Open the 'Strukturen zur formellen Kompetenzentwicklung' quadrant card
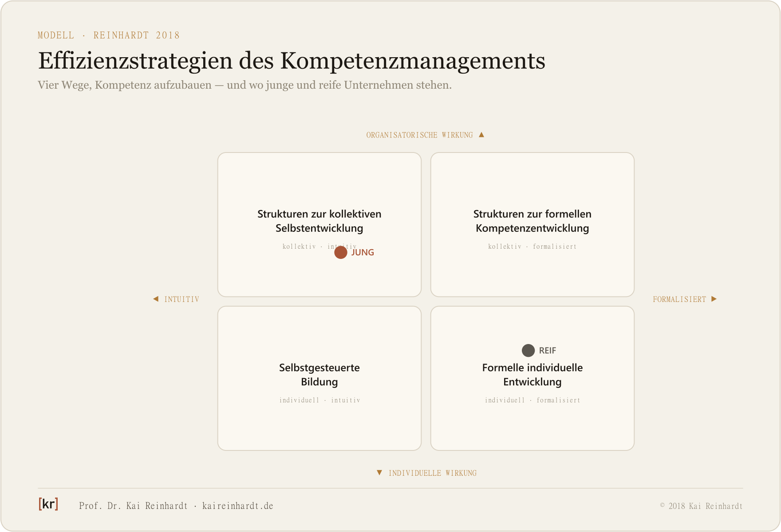781x532 pixels. click(x=532, y=225)
